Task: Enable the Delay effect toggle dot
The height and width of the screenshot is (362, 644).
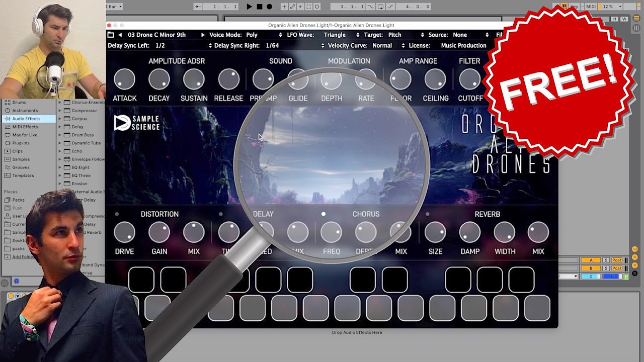Action: point(220,214)
